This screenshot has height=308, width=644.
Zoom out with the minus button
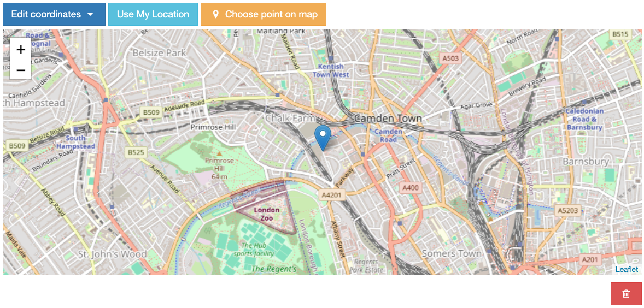21,70
